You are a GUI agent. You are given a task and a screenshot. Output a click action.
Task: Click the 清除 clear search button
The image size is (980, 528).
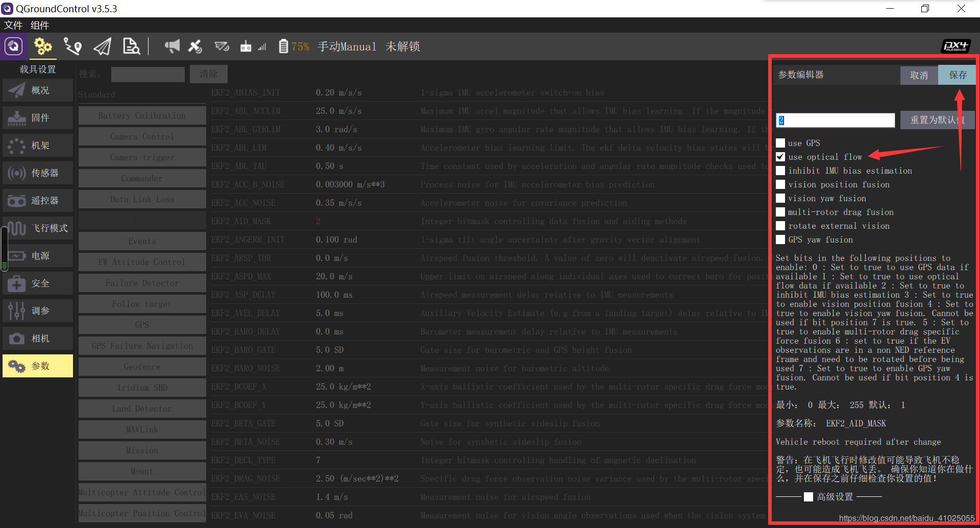(x=208, y=74)
